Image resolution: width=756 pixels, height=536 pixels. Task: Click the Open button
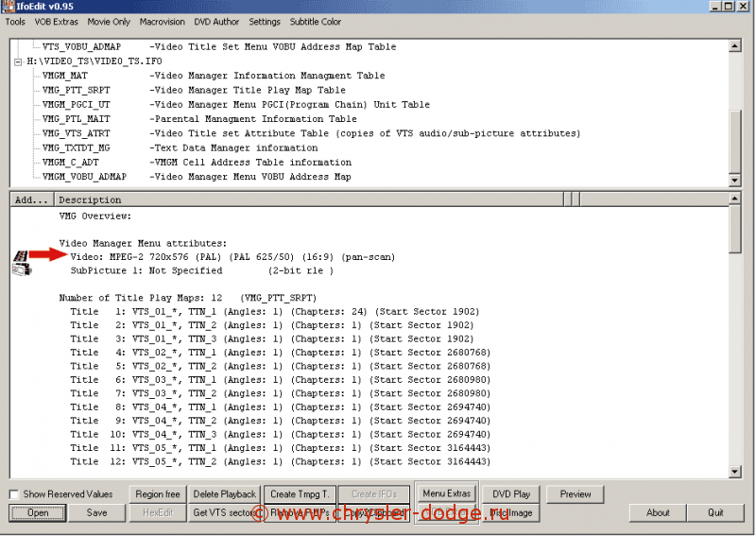pyautogui.click(x=38, y=513)
